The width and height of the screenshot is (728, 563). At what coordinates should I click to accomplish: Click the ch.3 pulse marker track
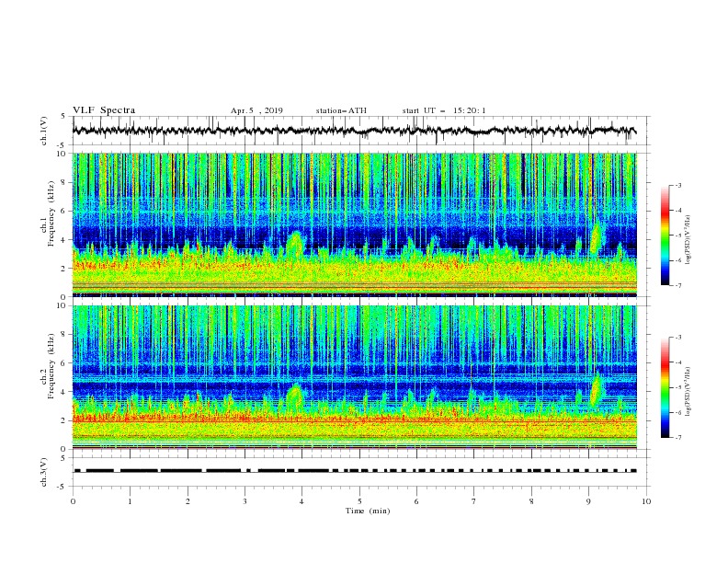tap(355, 471)
